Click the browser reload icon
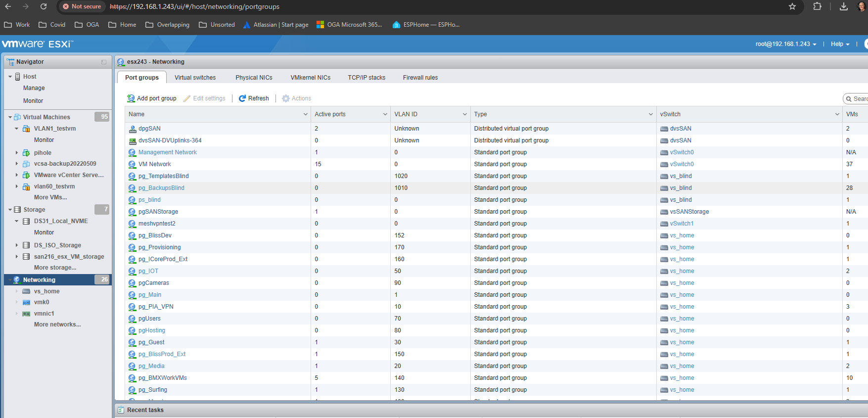868x418 pixels. point(44,6)
